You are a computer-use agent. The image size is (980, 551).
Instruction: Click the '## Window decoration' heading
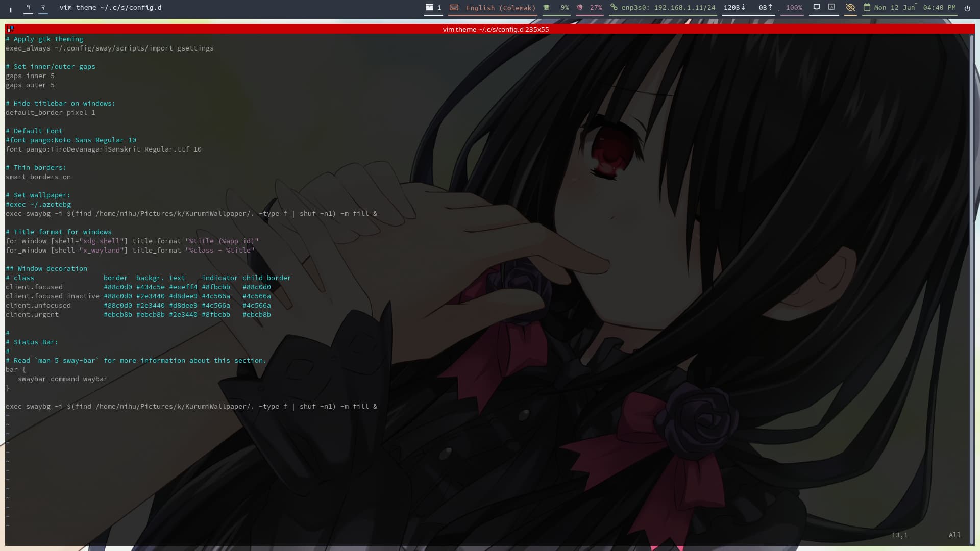(46, 269)
